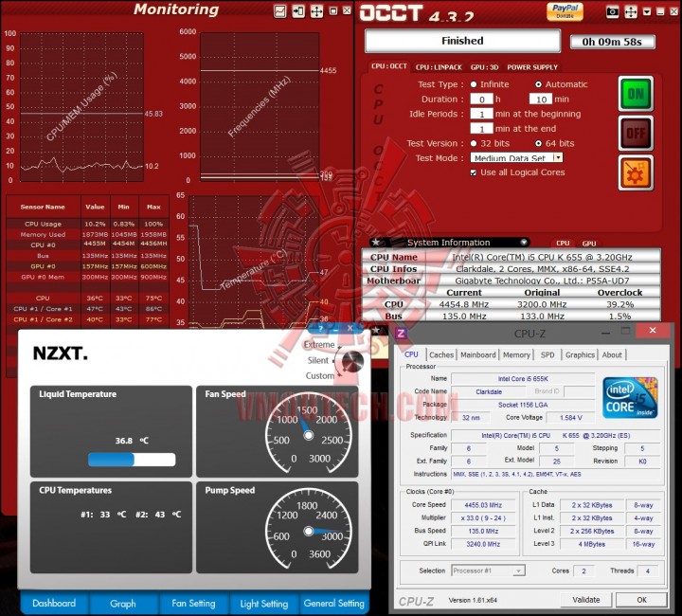
Task: Open the NZXT Light Setting tab
Action: [x=264, y=604]
